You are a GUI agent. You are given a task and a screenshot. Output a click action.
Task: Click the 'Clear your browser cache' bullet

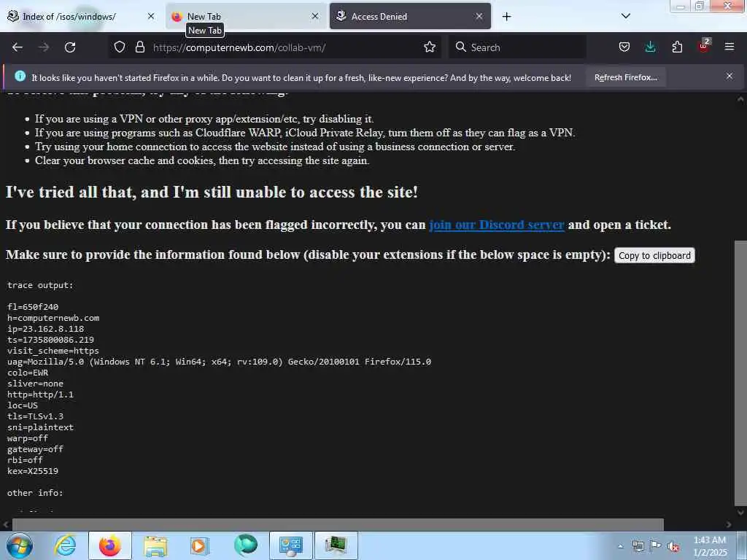[202, 160]
